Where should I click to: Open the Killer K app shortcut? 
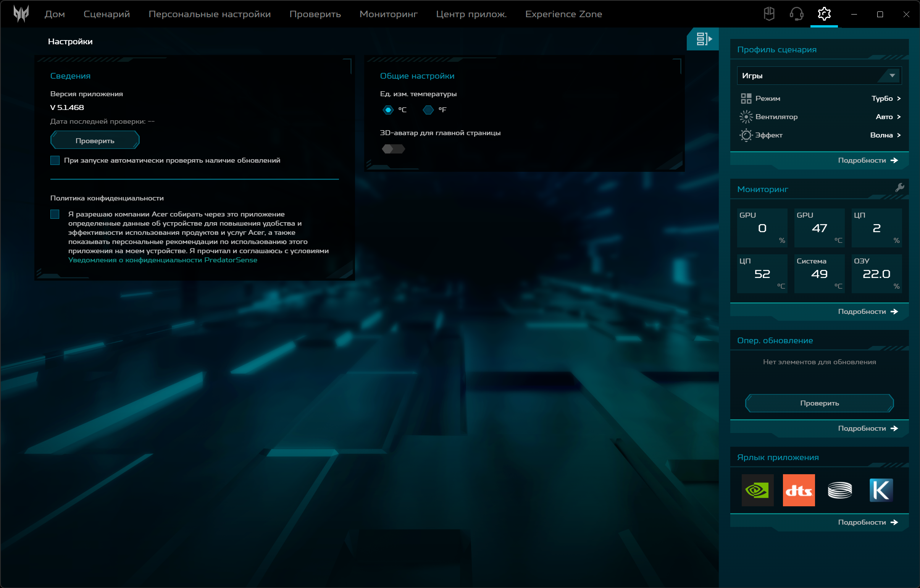[x=881, y=490]
